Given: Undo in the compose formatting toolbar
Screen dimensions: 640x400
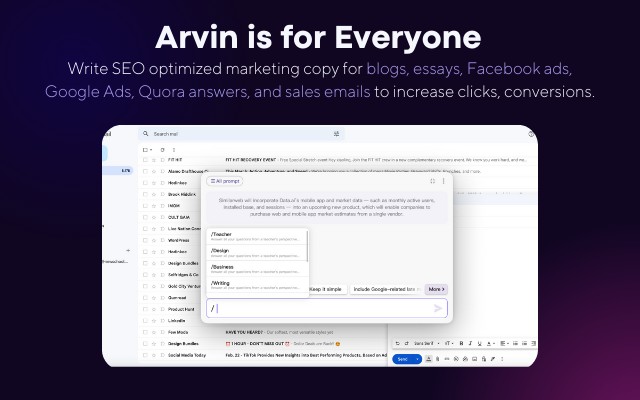Looking at the screenshot, I should point(398,343).
